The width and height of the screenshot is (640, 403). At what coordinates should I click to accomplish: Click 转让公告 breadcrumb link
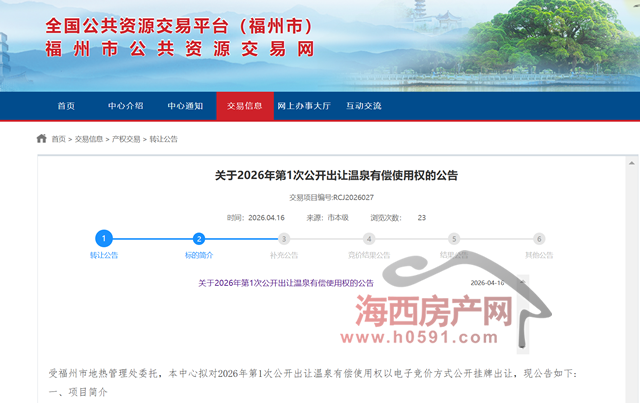point(163,139)
